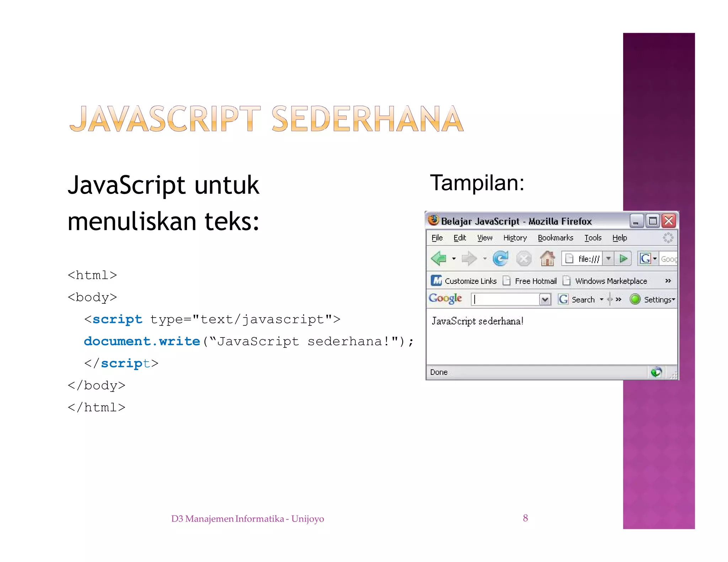Click the page icon beside Windows Marketplace
The width and height of the screenshot is (728, 562).
(x=567, y=281)
